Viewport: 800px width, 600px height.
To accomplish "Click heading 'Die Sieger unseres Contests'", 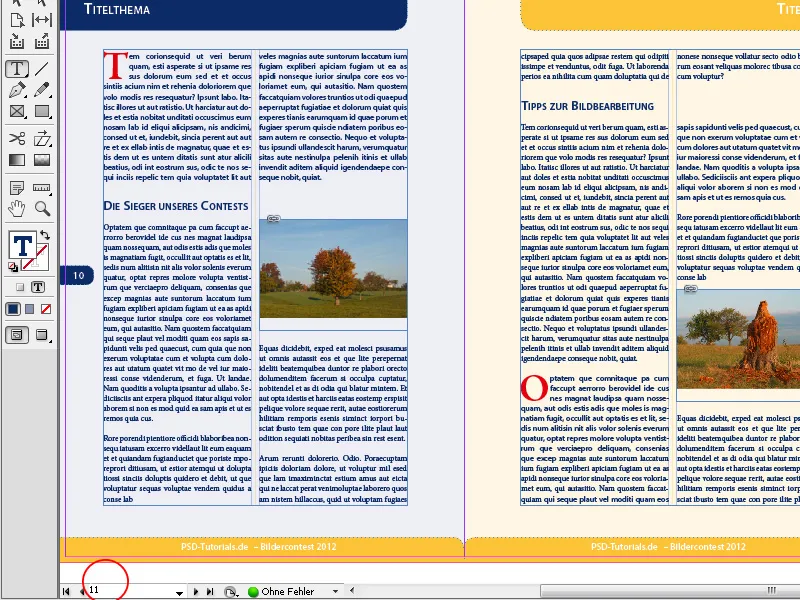I will (176, 206).
